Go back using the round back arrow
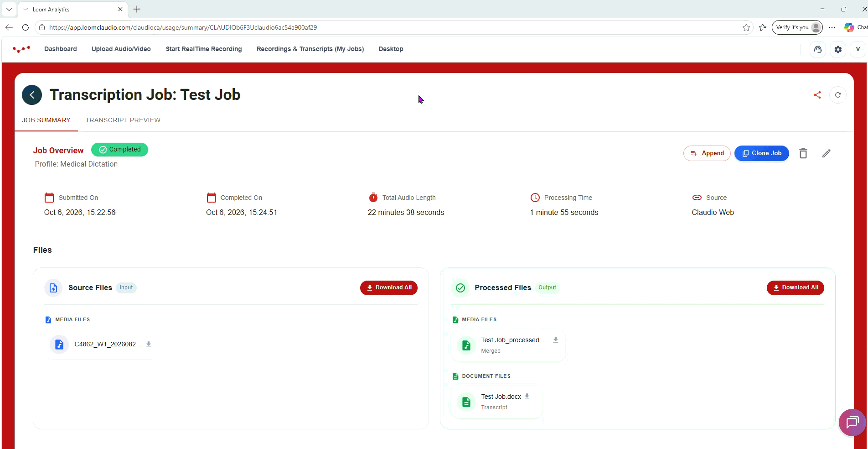 point(32,95)
